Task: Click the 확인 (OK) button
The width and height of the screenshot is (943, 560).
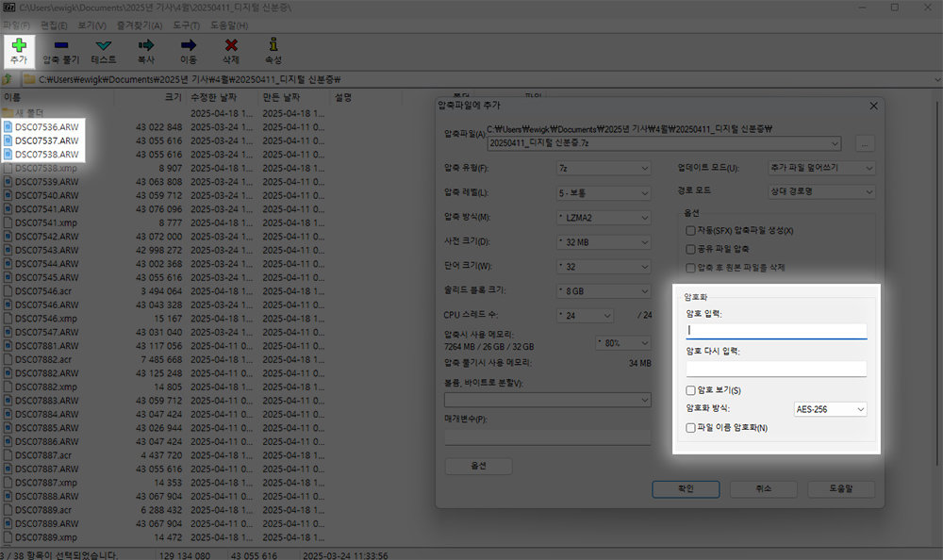Action: [x=686, y=489]
